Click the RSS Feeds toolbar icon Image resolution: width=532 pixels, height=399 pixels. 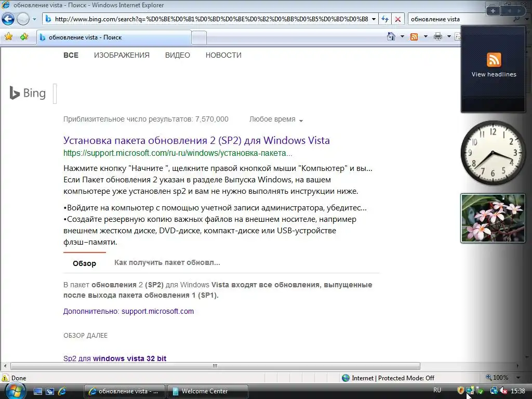point(414,37)
